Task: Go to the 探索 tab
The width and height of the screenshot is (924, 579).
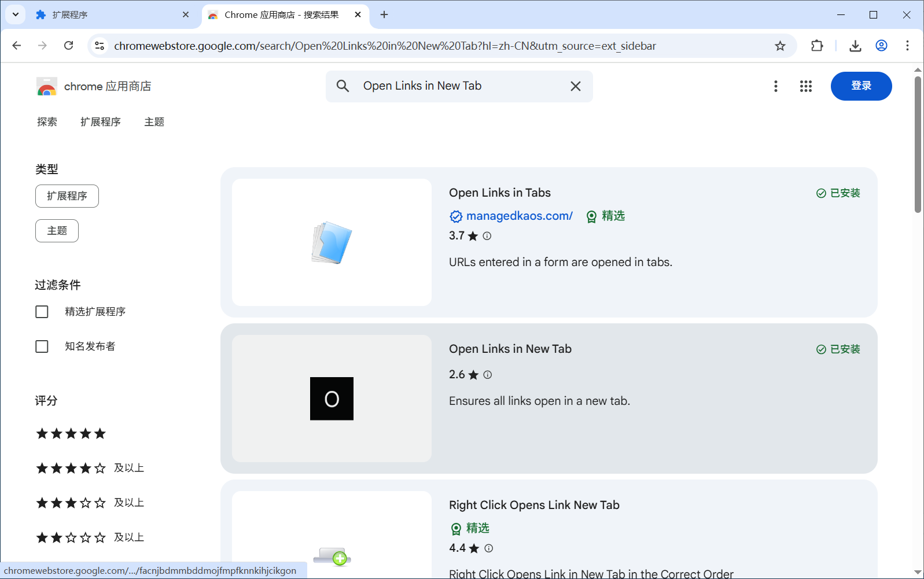Action: pos(47,122)
